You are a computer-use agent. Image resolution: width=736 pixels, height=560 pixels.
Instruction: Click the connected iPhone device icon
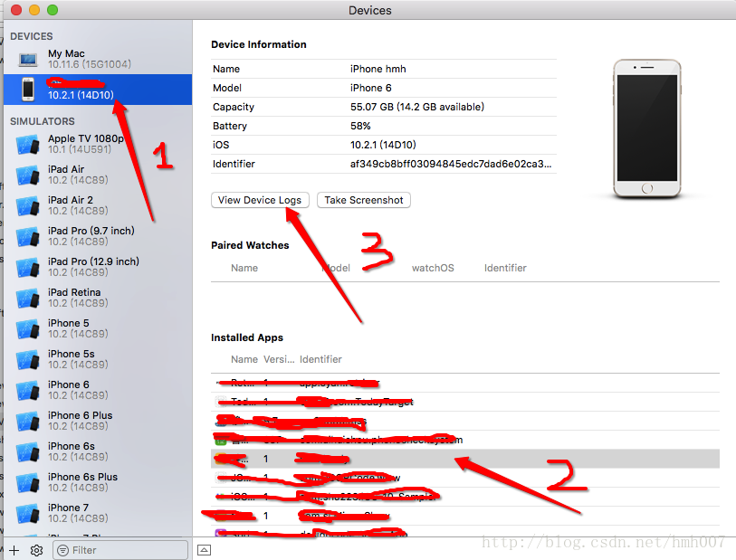(28, 90)
